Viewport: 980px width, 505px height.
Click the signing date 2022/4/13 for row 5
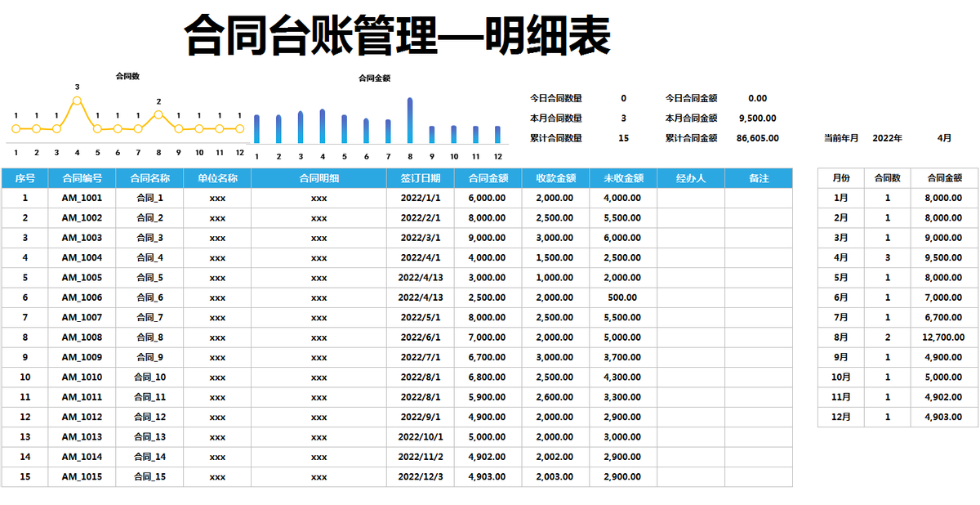coord(417,277)
